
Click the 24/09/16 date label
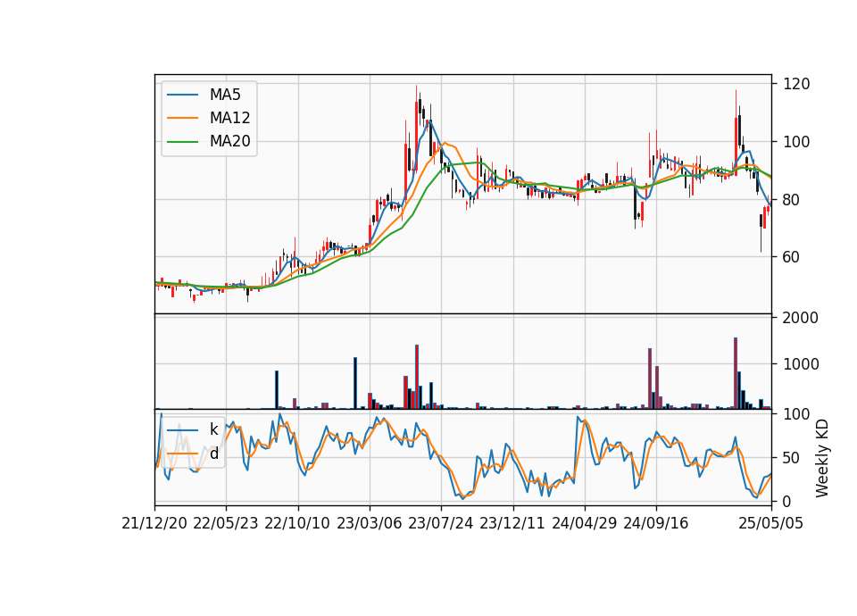[x=656, y=523]
